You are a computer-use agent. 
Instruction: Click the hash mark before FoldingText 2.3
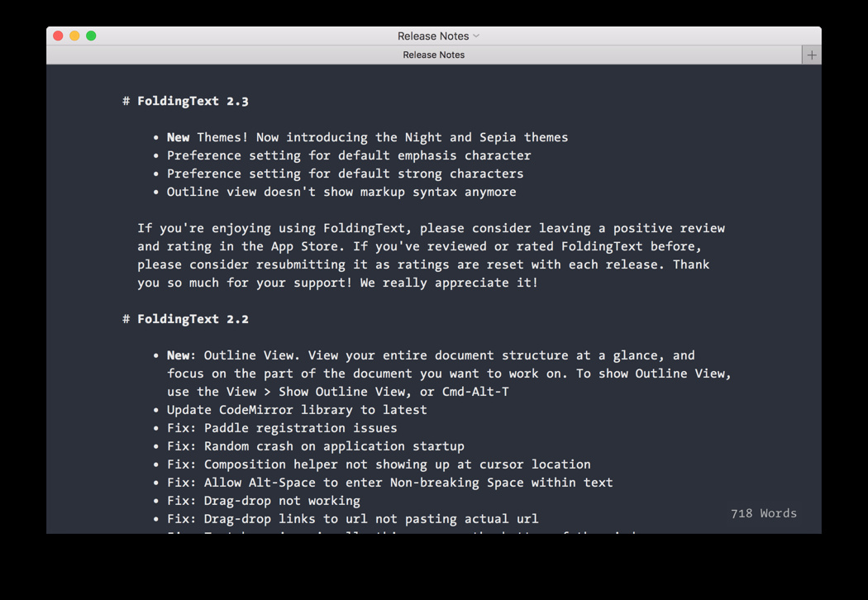coord(126,101)
